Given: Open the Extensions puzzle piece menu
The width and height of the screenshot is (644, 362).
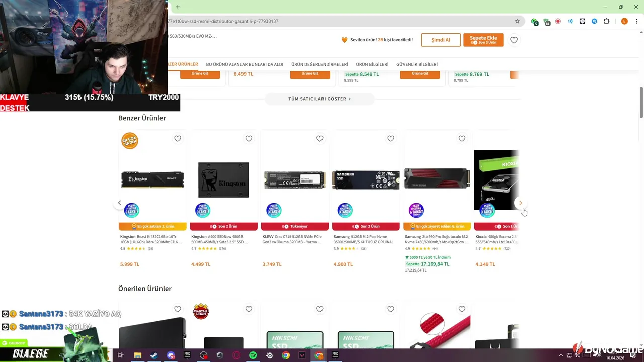Looking at the screenshot, I should coord(606,21).
